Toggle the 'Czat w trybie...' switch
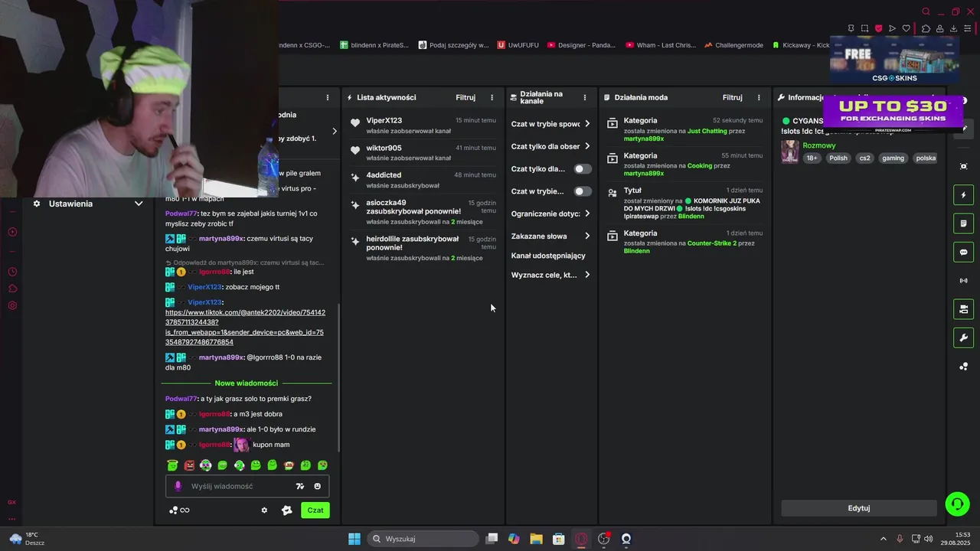The image size is (980, 551). [x=583, y=191]
